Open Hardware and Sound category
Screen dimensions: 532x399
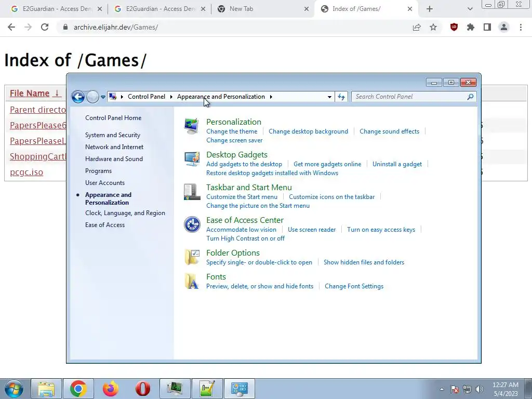coord(114,159)
